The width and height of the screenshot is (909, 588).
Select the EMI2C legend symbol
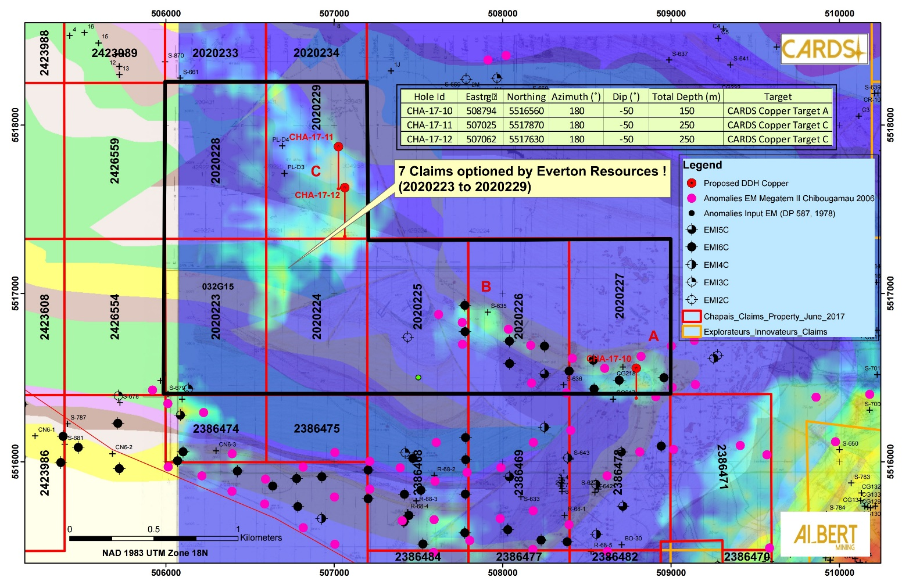click(692, 300)
